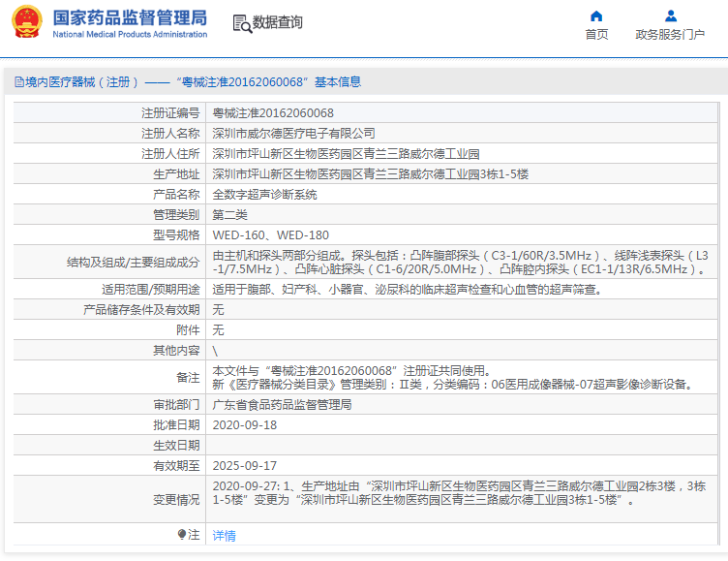The height and width of the screenshot is (561, 728).
Task: Click the 适用范围 intended use text
Action: [x=408, y=290]
